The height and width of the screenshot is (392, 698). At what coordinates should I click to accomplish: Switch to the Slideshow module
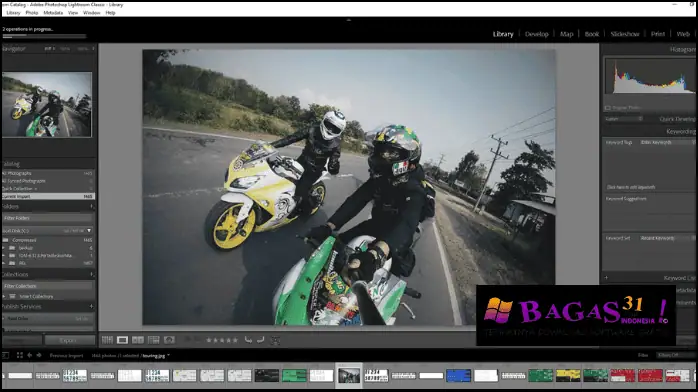pos(625,34)
